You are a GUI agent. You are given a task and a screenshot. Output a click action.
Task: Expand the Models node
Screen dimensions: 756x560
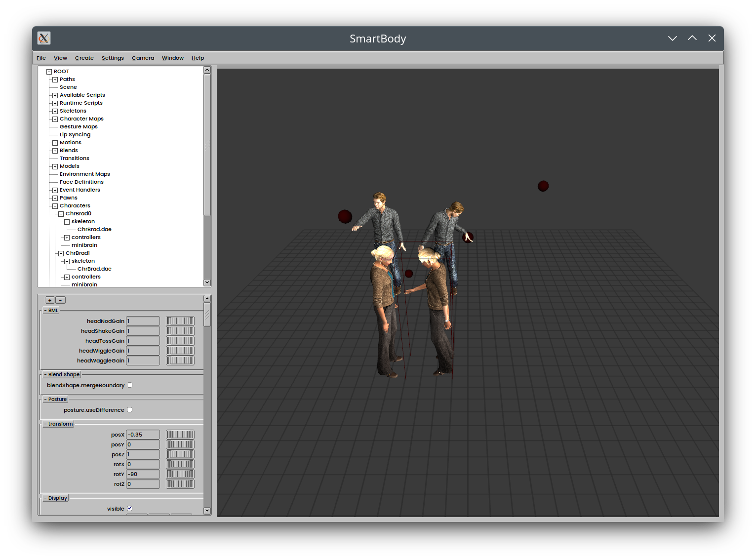tap(55, 166)
